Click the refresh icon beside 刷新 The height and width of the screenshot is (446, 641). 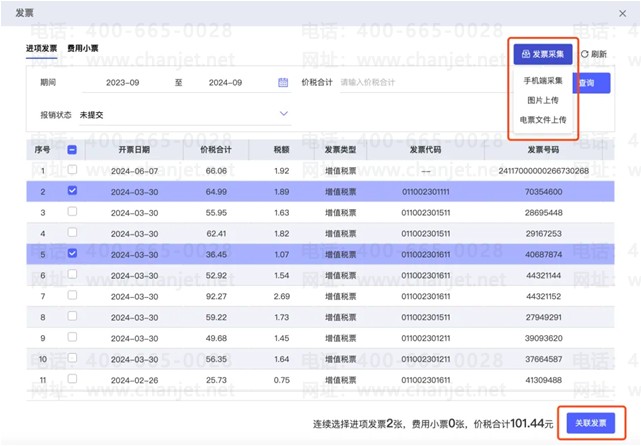(x=585, y=54)
